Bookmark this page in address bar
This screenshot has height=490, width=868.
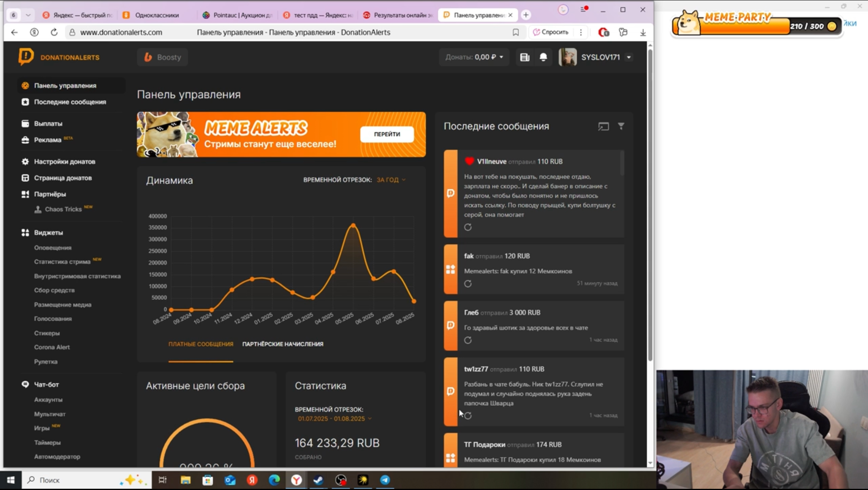[x=516, y=32]
